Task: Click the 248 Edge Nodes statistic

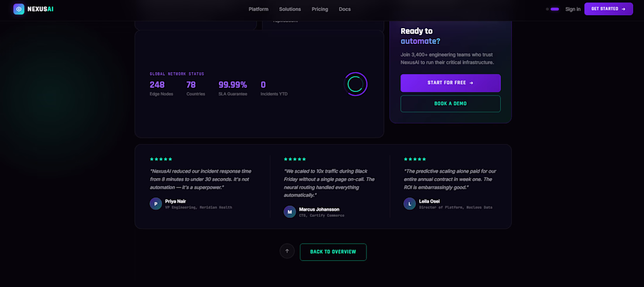Action: (x=162, y=88)
